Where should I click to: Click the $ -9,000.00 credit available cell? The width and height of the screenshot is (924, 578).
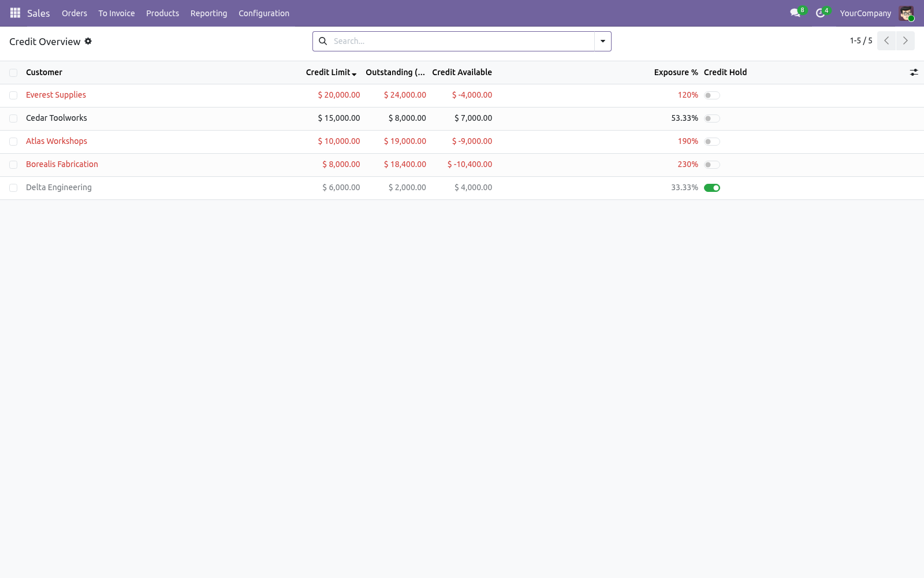point(472,141)
